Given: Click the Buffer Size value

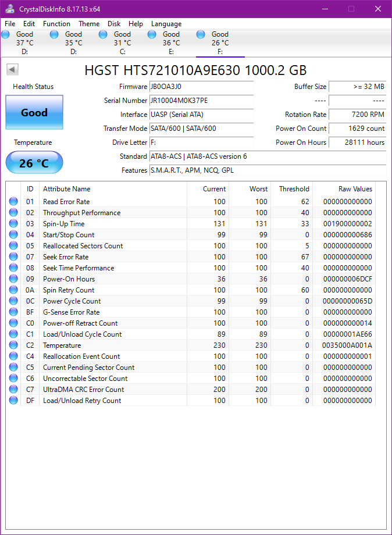Looking at the screenshot, I should point(357,87).
